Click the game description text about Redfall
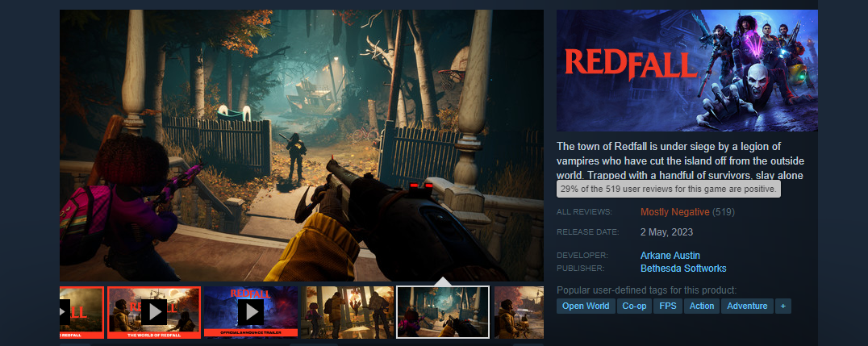Image resolution: width=868 pixels, height=346 pixels. coord(681,160)
